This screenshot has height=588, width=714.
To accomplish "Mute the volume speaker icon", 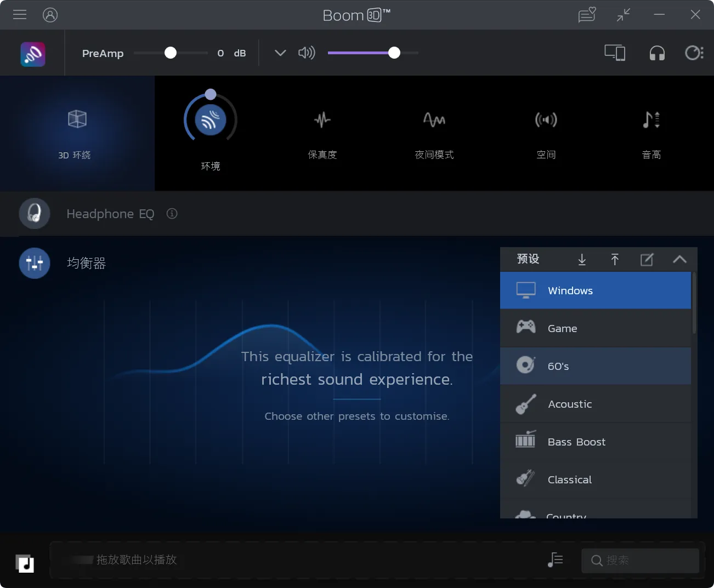I will pos(307,53).
